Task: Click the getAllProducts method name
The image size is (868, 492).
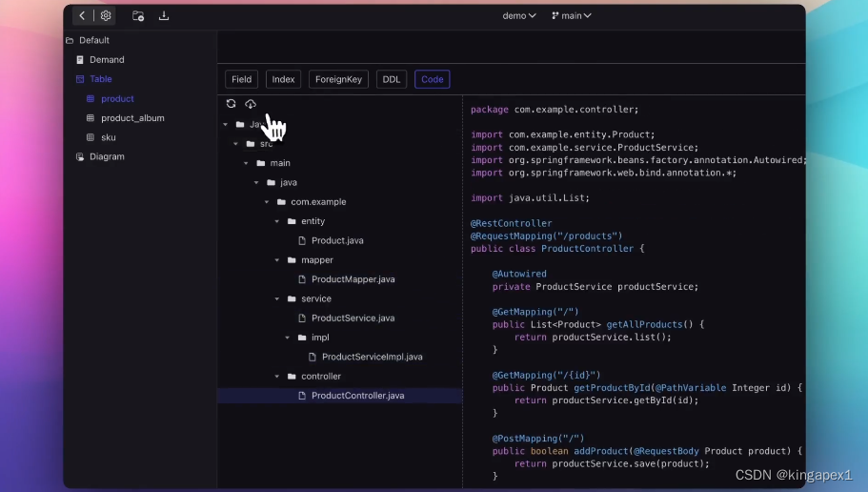Action: (x=644, y=325)
